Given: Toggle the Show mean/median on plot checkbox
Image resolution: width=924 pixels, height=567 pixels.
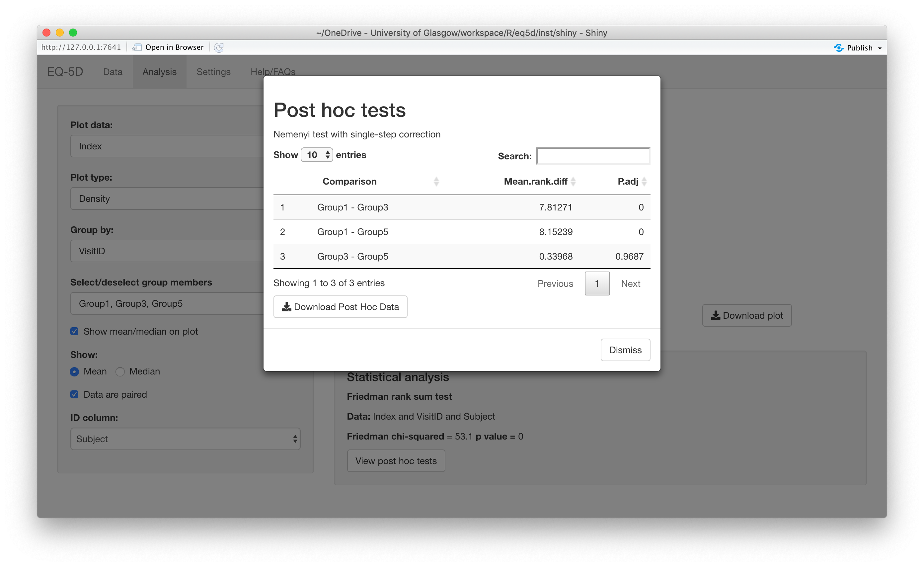Looking at the screenshot, I should click(75, 331).
